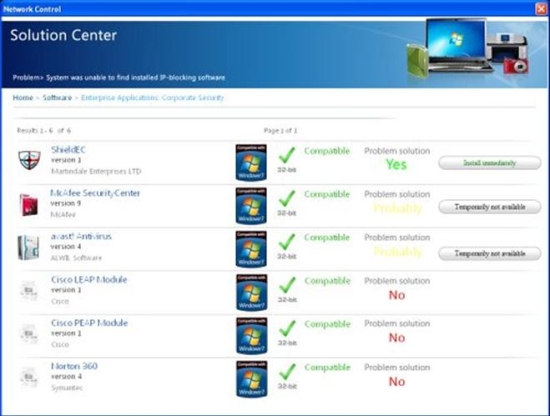This screenshot has height=416, width=550.
Task: Click the McAfee SecurityCenter product box icon
Action: coord(29,205)
